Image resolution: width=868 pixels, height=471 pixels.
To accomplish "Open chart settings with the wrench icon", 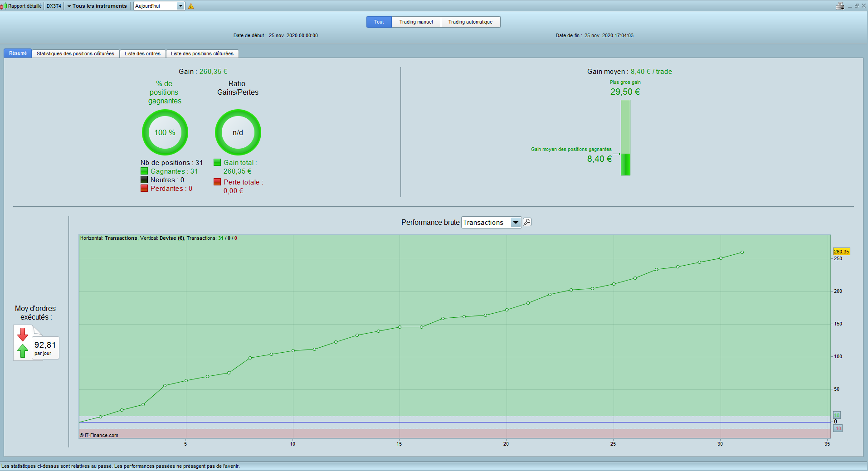I will (x=527, y=222).
